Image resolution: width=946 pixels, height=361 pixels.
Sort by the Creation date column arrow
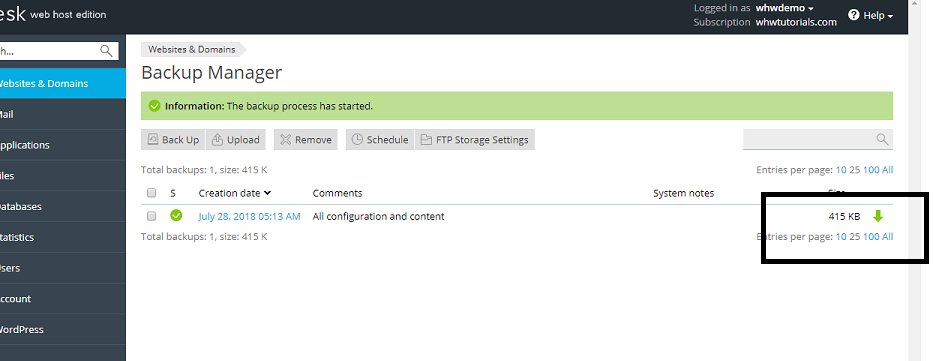tap(267, 193)
